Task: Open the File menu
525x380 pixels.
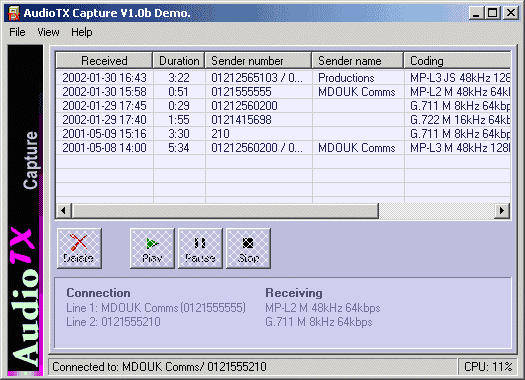Action: tap(17, 32)
